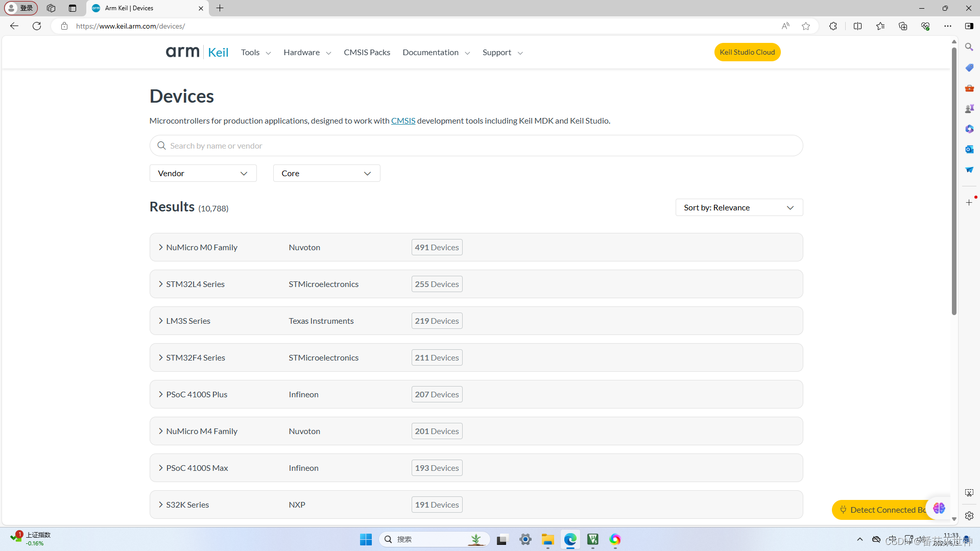
Task: Expand the STM32L4 Series row
Action: point(476,284)
